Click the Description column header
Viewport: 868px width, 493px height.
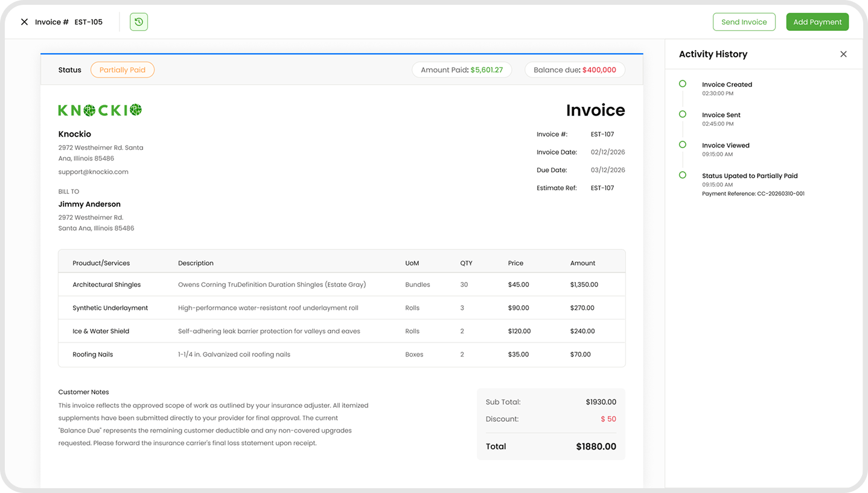(196, 263)
